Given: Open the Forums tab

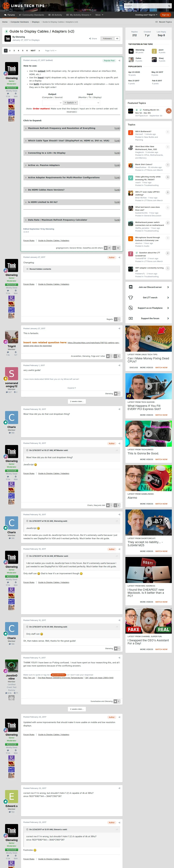Looking at the screenshot, I should pos(9,15).
